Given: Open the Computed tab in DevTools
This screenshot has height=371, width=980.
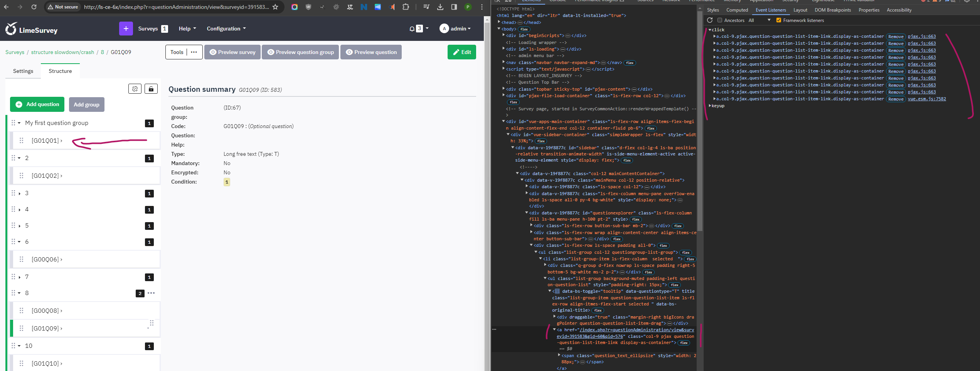Looking at the screenshot, I should [737, 10].
